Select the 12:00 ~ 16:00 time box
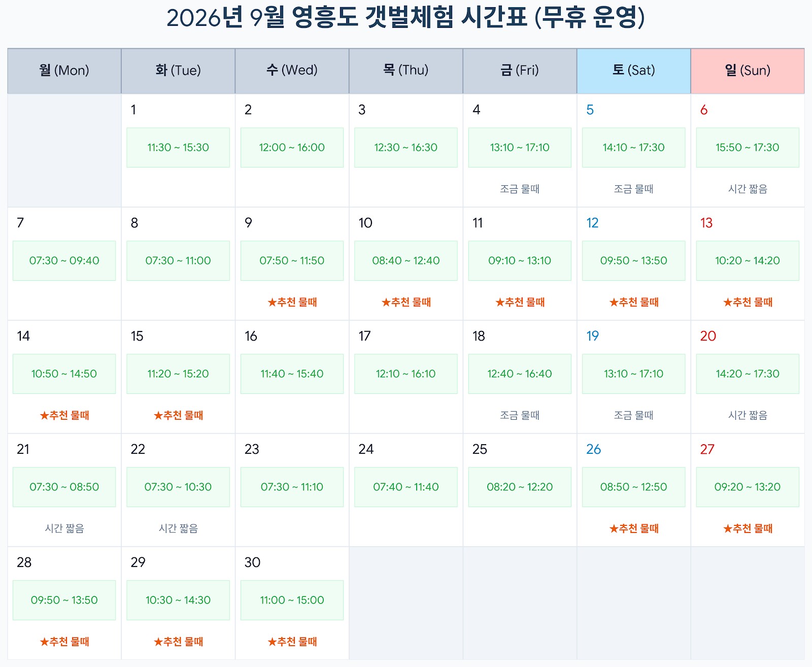Viewport: 812px width, 667px height. click(x=292, y=148)
